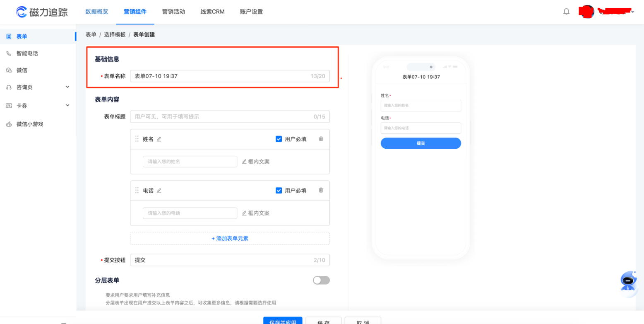Click 保存并应用 to save and apply

coord(282,321)
